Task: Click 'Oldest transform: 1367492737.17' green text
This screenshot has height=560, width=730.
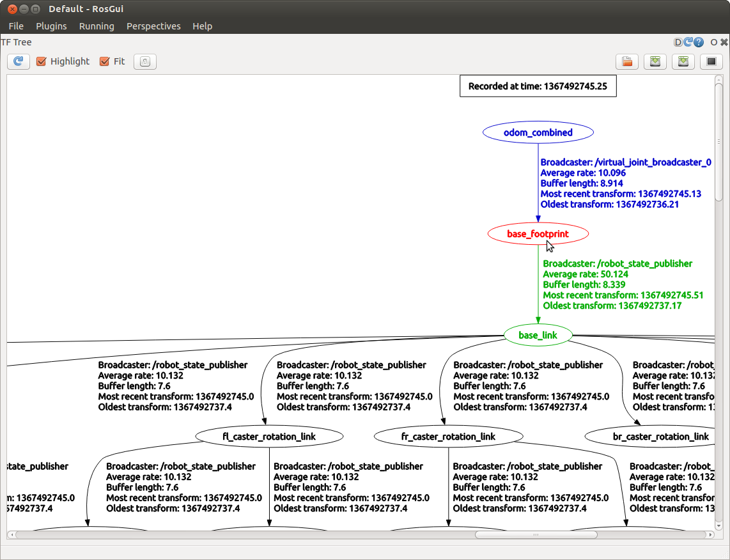Action: pos(612,306)
